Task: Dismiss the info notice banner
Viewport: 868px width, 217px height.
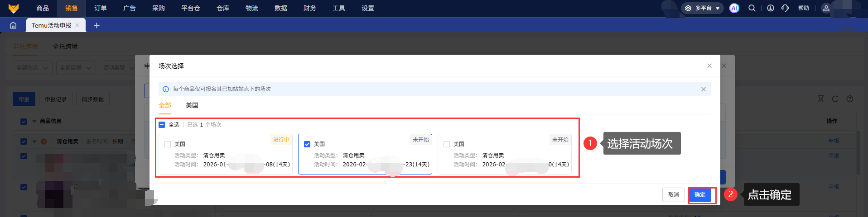Action: click(704, 89)
